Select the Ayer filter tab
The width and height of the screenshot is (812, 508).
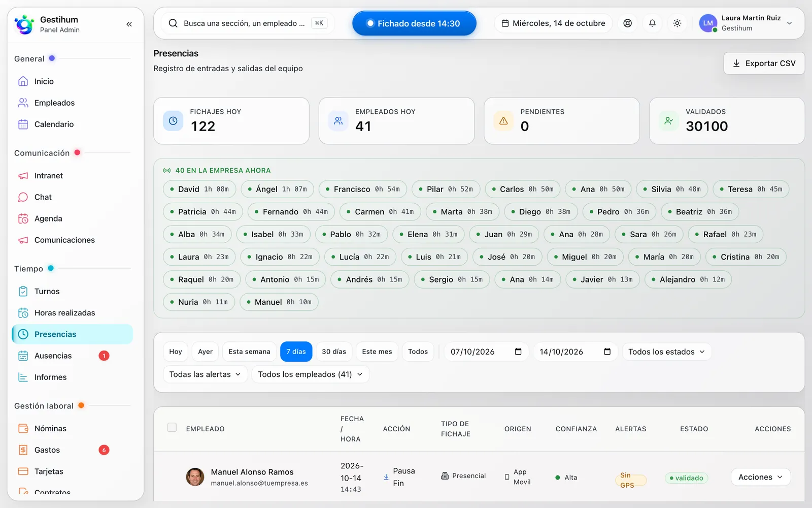(205, 352)
